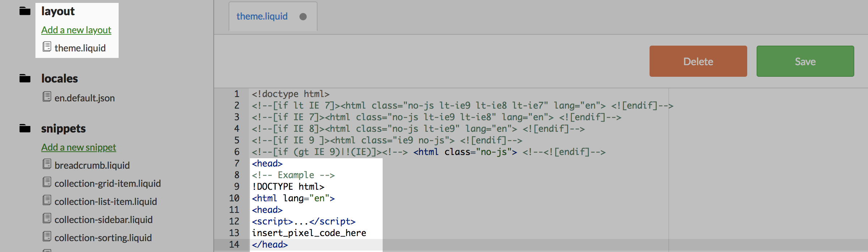868x252 pixels.
Task: Click line number 1 in the gutter
Action: pos(237,94)
